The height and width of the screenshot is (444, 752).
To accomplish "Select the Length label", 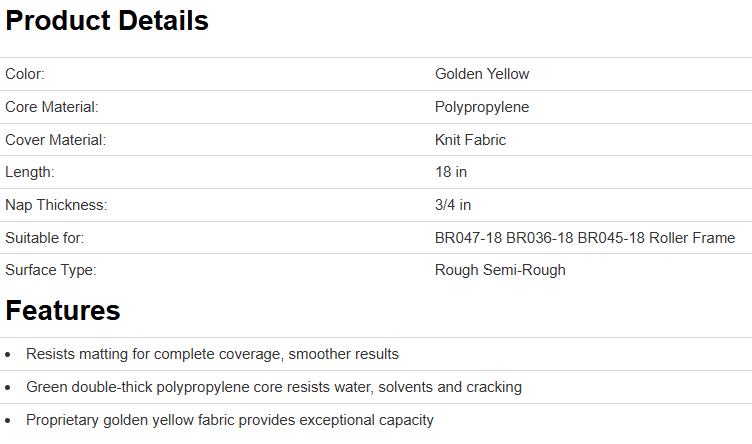I will point(30,172).
